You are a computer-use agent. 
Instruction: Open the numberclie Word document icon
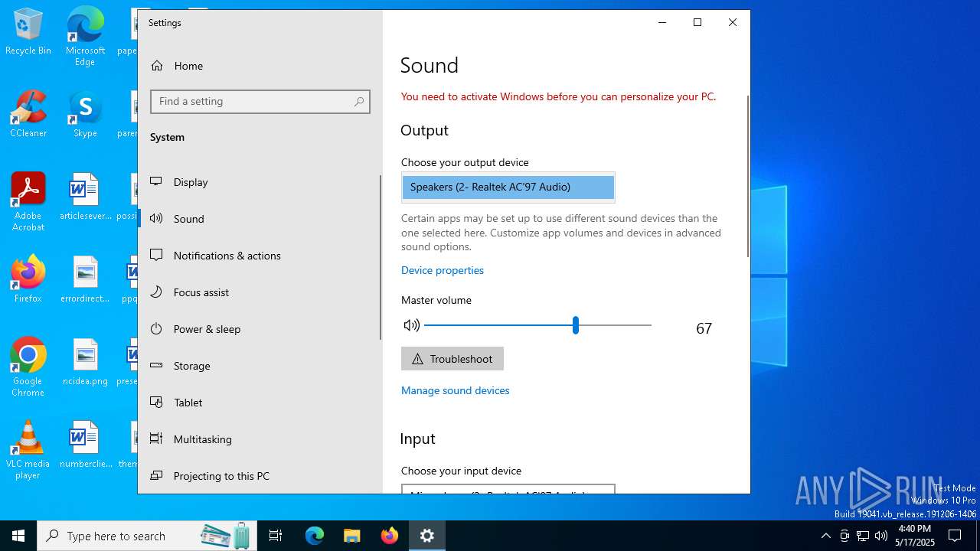[85, 445]
